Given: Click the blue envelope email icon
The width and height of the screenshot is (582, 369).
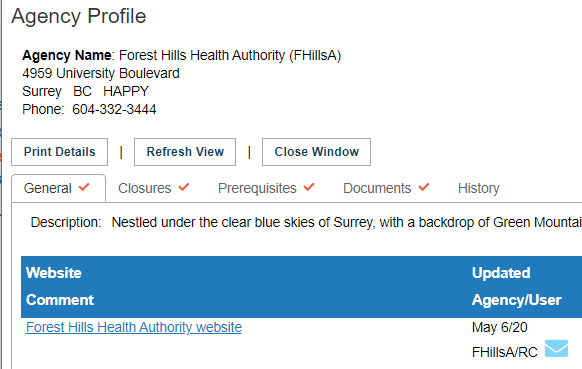Looking at the screenshot, I should click(x=556, y=348).
